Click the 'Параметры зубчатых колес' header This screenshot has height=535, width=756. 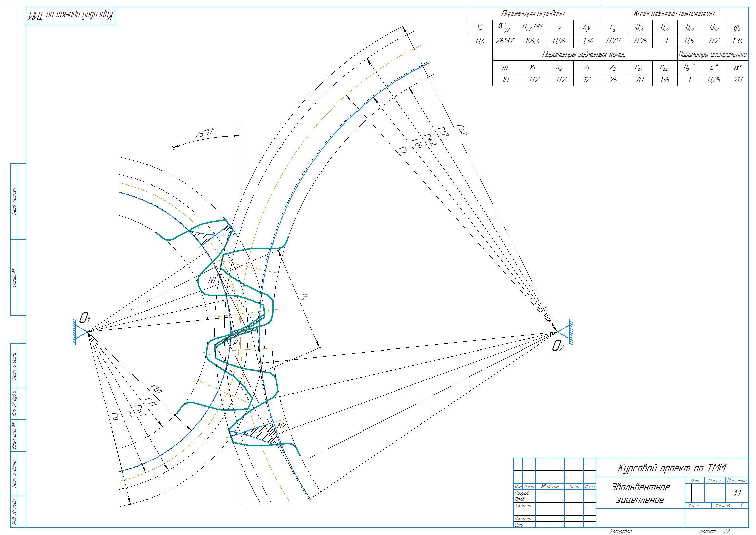tap(584, 54)
